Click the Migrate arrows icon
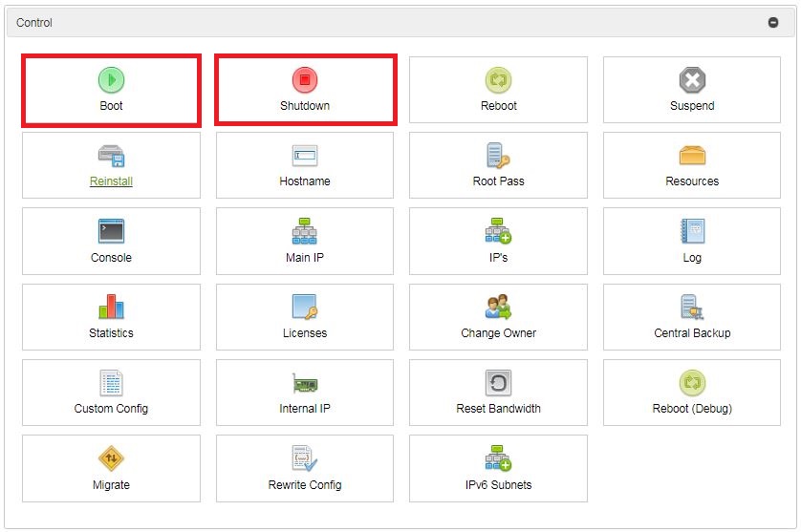Viewport: 801px width, 532px height. [x=111, y=458]
